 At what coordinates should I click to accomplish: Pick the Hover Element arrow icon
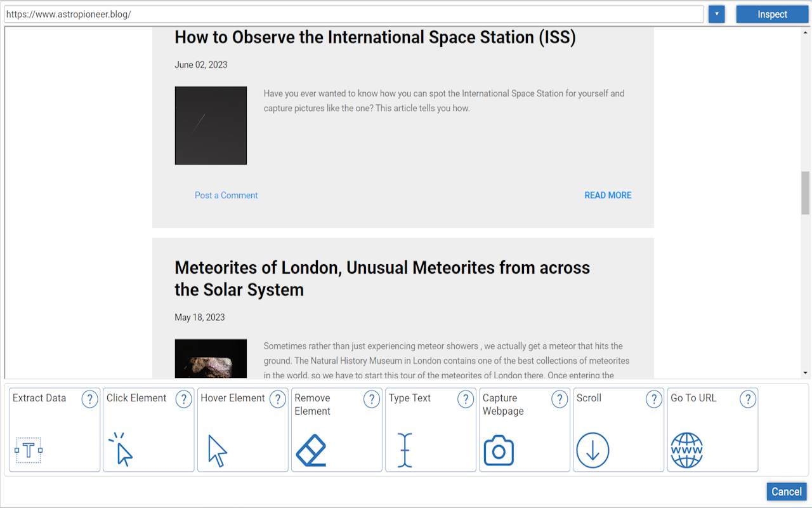click(x=217, y=451)
